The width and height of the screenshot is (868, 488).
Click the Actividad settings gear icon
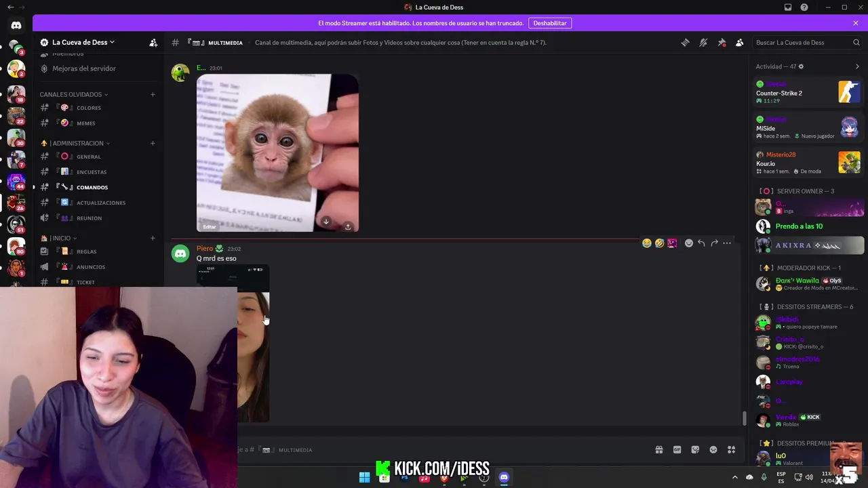coord(801,66)
